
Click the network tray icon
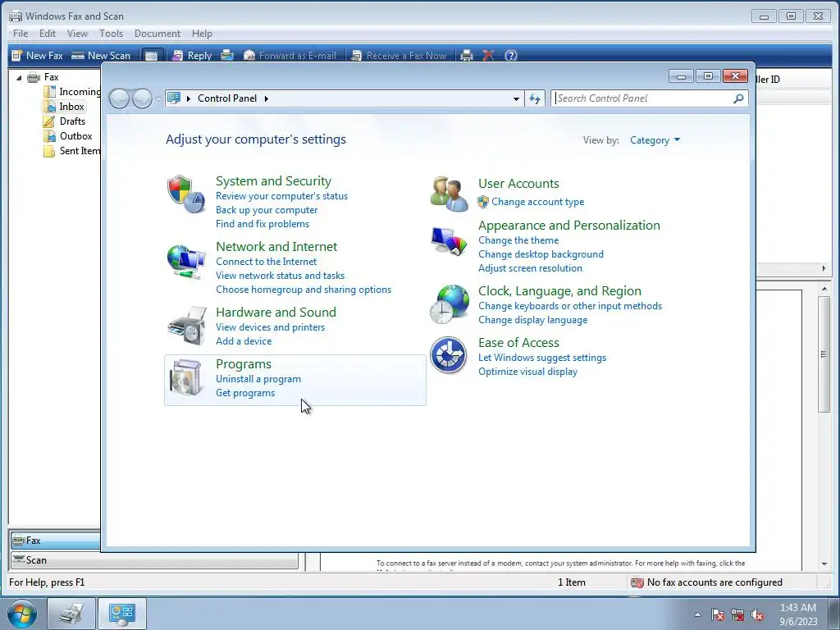(737, 615)
